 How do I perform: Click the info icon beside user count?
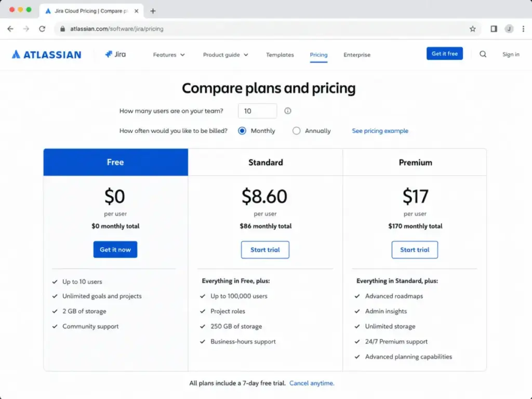(288, 111)
